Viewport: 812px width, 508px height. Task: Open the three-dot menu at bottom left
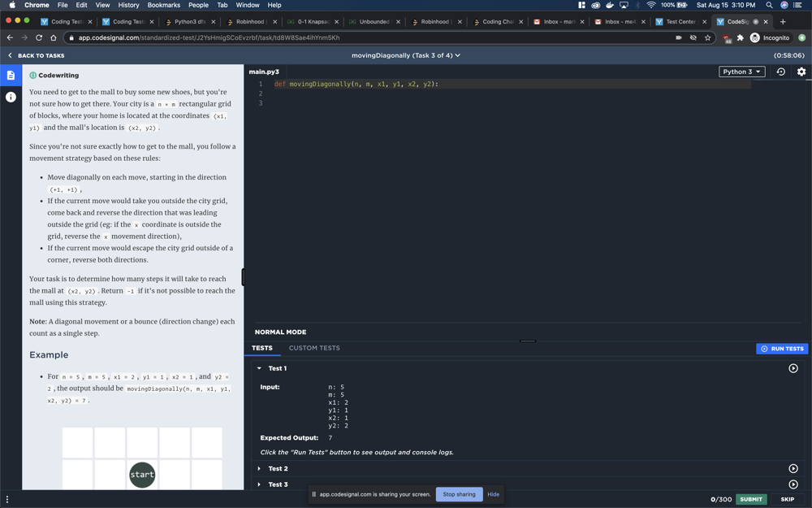[x=7, y=499]
